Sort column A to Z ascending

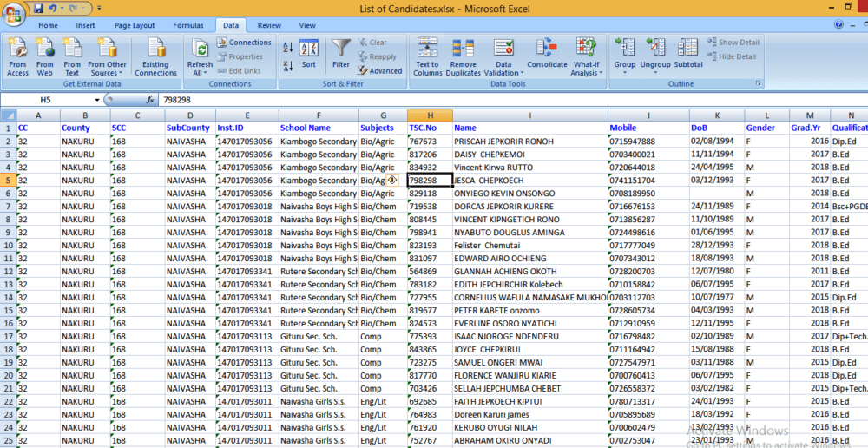(288, 47)
